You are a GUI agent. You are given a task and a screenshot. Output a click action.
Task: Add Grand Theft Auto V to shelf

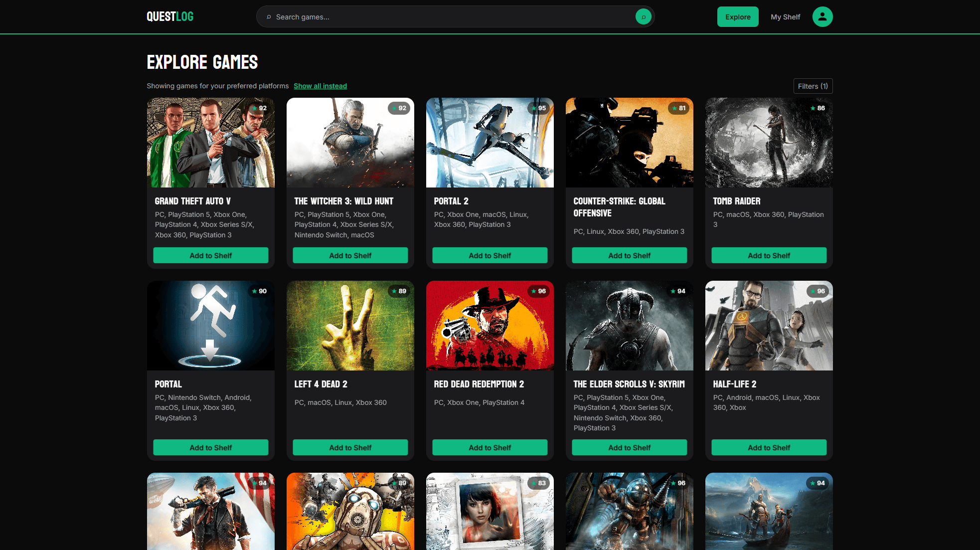[211, 255]
